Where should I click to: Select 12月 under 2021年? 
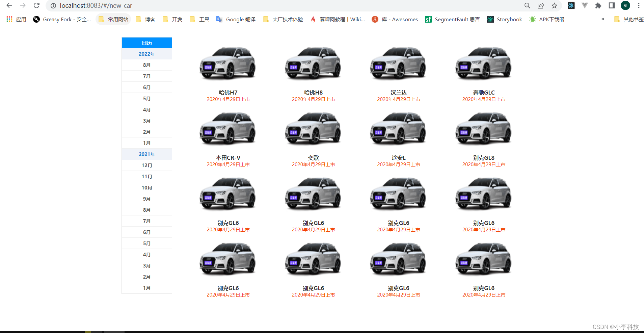pos(147,165)
